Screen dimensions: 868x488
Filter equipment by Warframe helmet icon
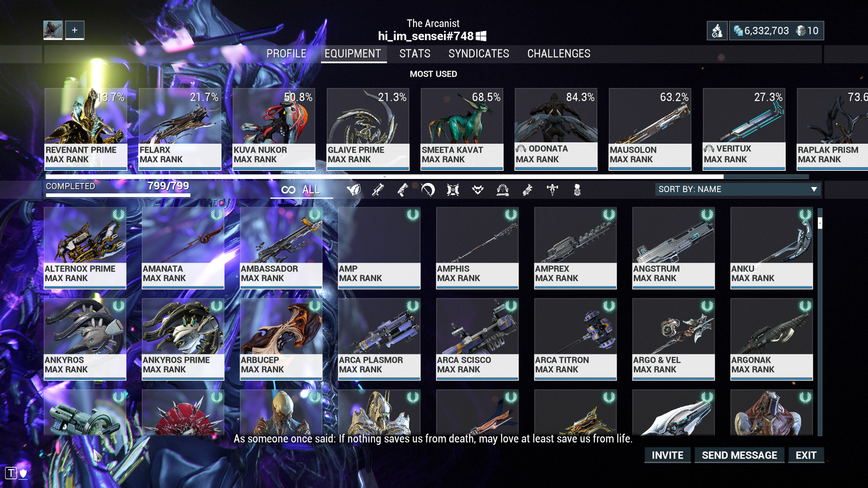pyautogui.click(x=354, y=190)
